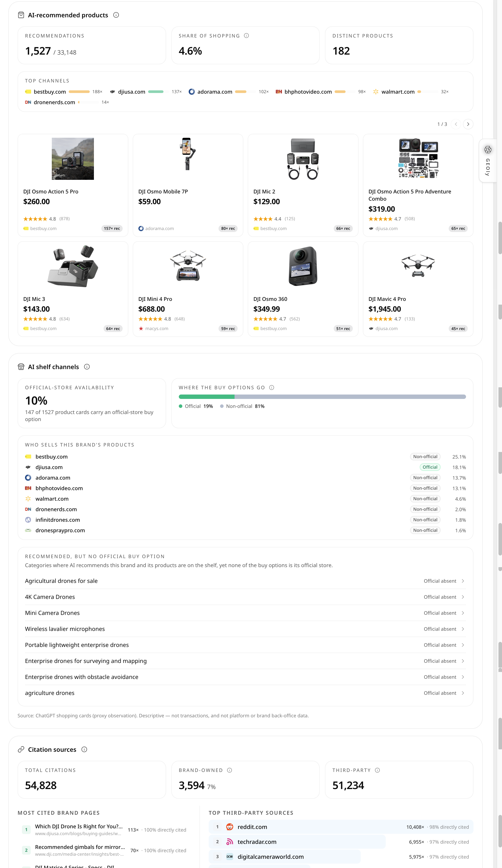Click the adorama.com logo in Top Channels

[x=192, y=92]
